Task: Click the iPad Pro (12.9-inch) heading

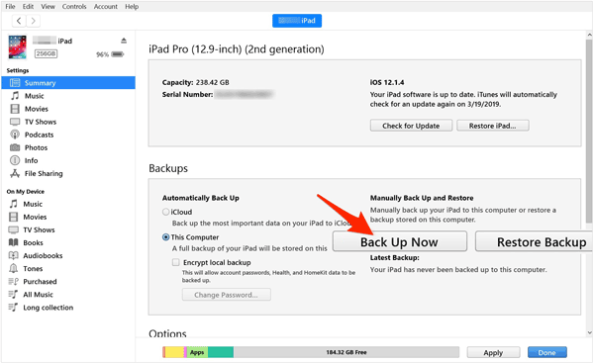Action: 237,49
